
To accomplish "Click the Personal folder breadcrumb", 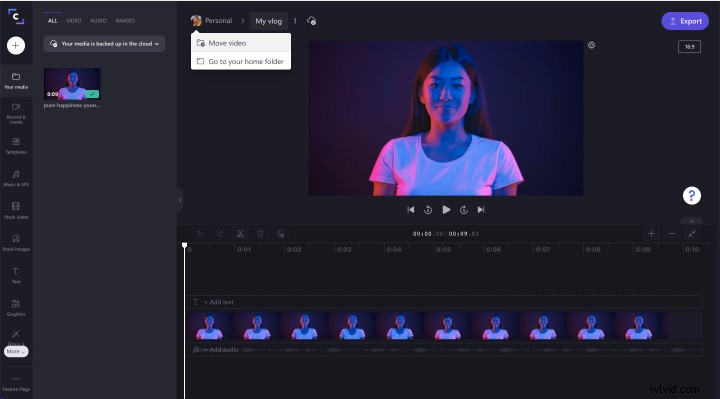I will coord(212,21).
